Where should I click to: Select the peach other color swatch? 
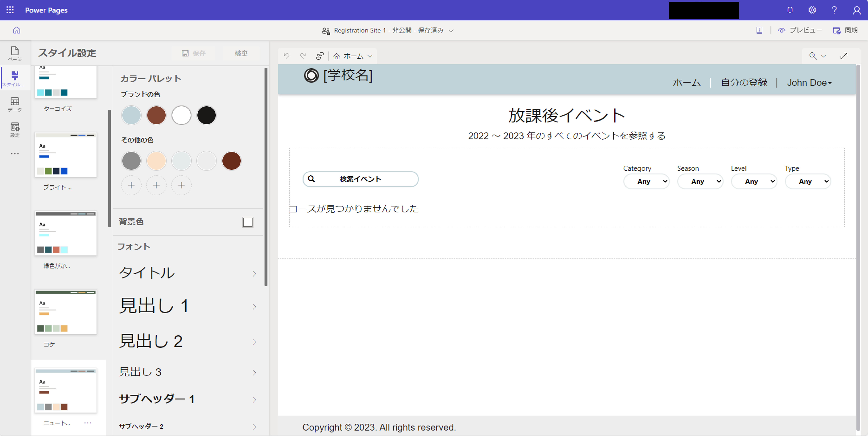156,161
